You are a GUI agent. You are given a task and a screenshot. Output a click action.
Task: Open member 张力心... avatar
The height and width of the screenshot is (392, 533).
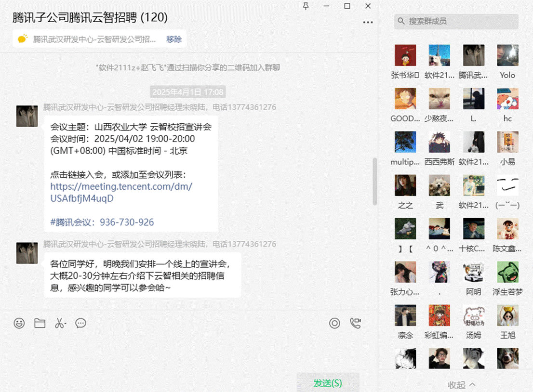[405, 272]
